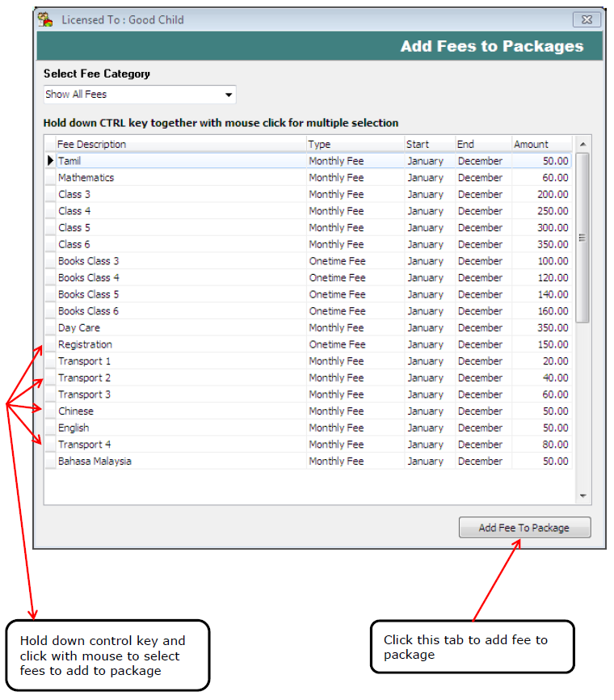Sort by Fee Description column header

tap(181, 144)
